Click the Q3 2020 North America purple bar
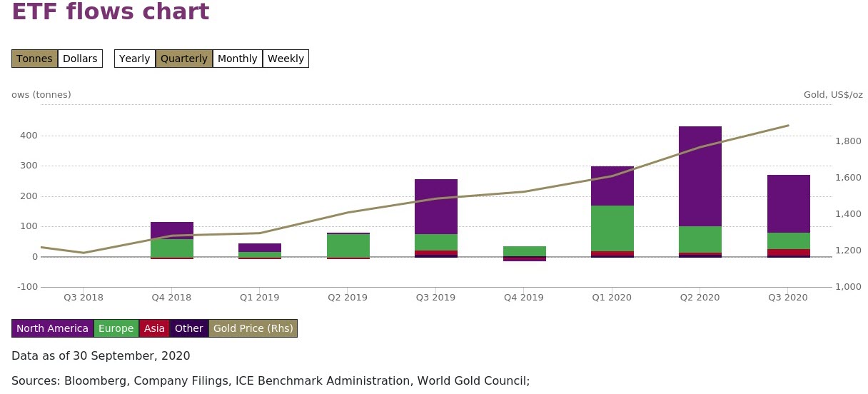868x394 pixels. click(x=788, y=203)
